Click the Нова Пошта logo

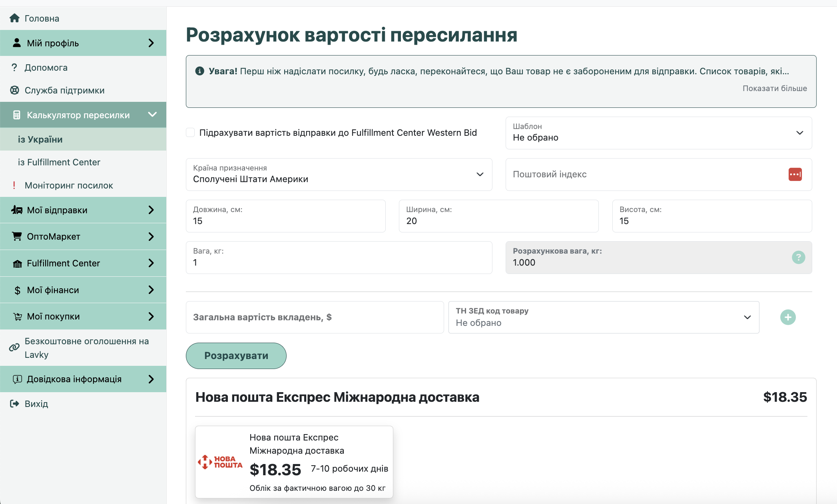coord(220,462)
